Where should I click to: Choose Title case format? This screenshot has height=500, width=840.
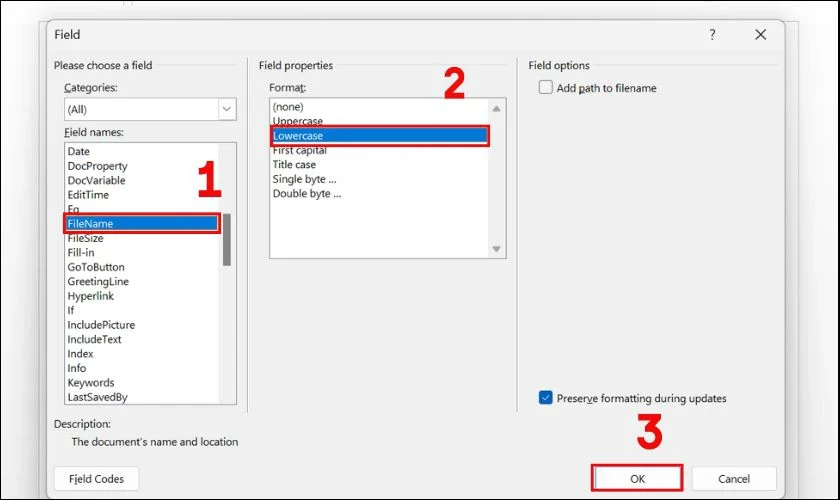click(379, 165)
